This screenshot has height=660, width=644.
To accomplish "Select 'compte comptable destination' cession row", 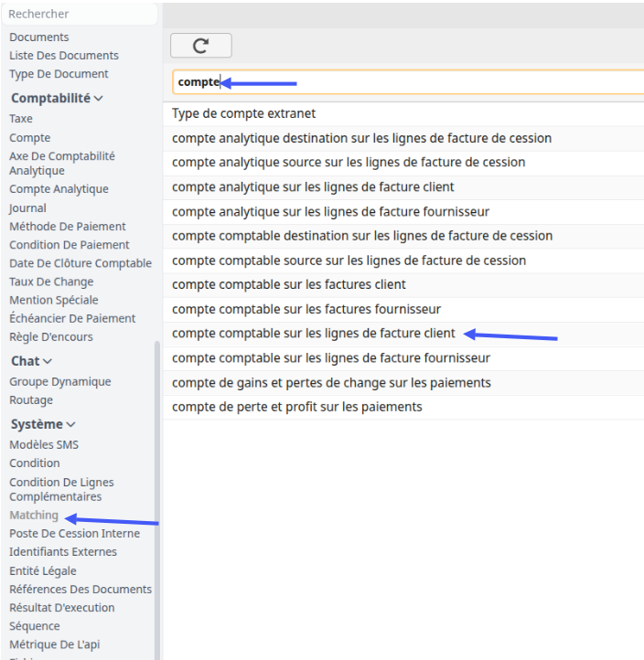I will tap(403, 236).
